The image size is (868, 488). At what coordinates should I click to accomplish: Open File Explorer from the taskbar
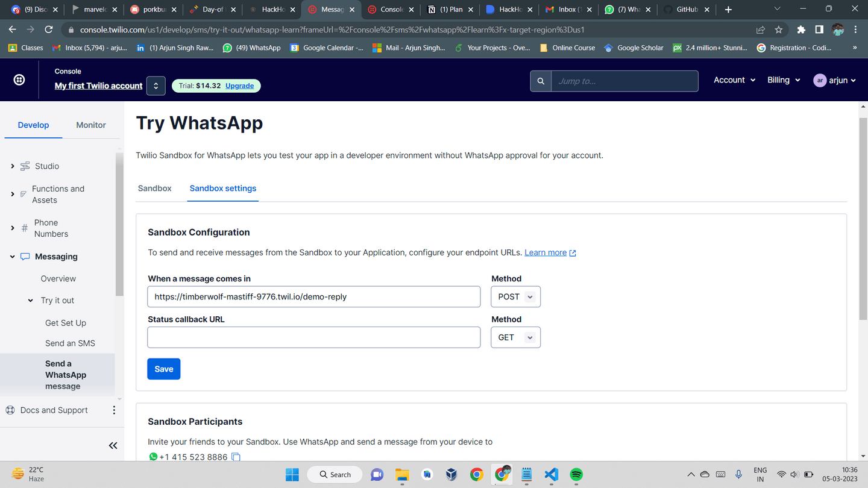(x=402, y=475)
